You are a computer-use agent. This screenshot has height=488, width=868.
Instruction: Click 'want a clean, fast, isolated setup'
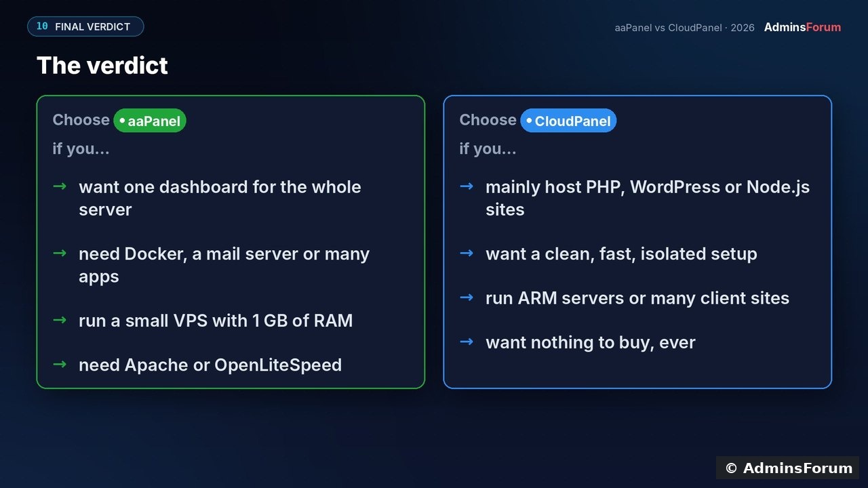[x=621, y=254]
